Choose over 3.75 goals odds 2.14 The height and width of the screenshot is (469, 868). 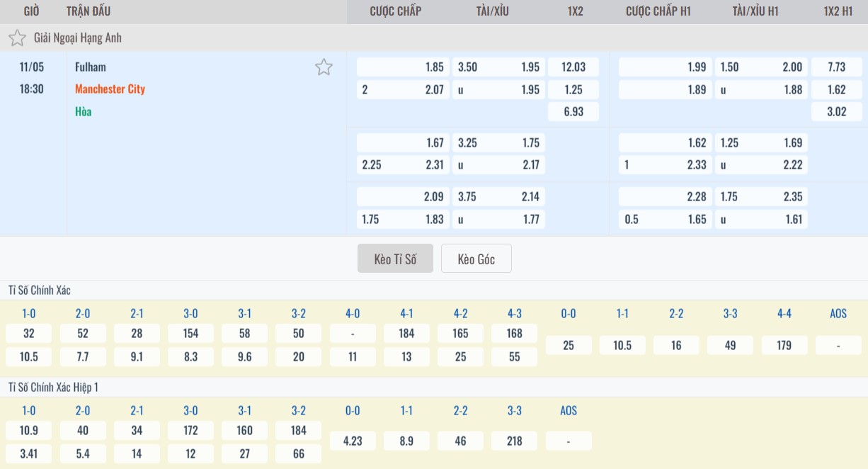click(498, 197)
